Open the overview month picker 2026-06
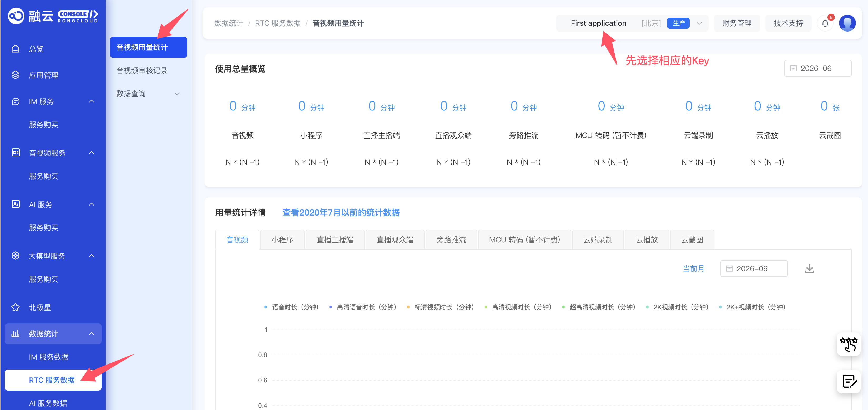 pyautogui.click(x=818, y=68)
